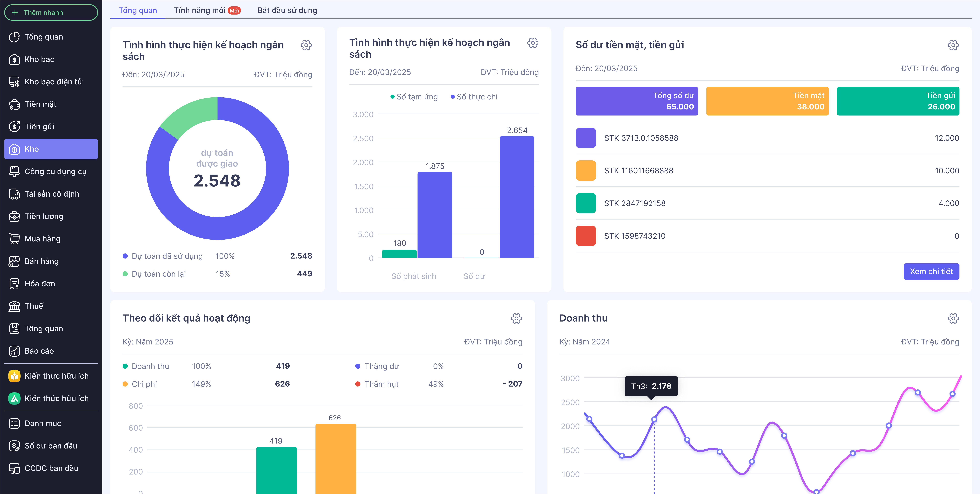980x494 pixels.
Task: Open Kho bạc điện tử sidebar icon
Action: 14,82
